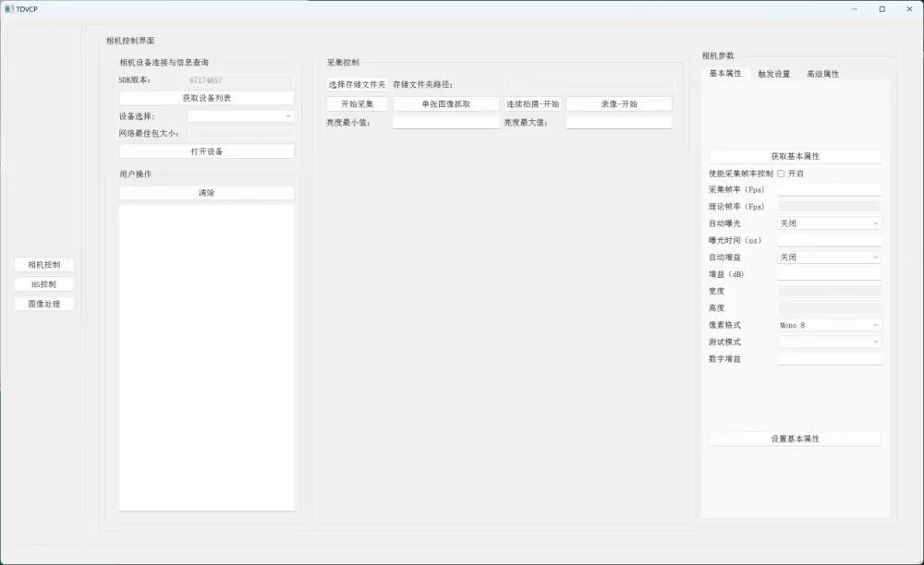Click the 曝光时间 (us) input field
The width and height of the screenshot is (924, 565).
coord(829,240)
